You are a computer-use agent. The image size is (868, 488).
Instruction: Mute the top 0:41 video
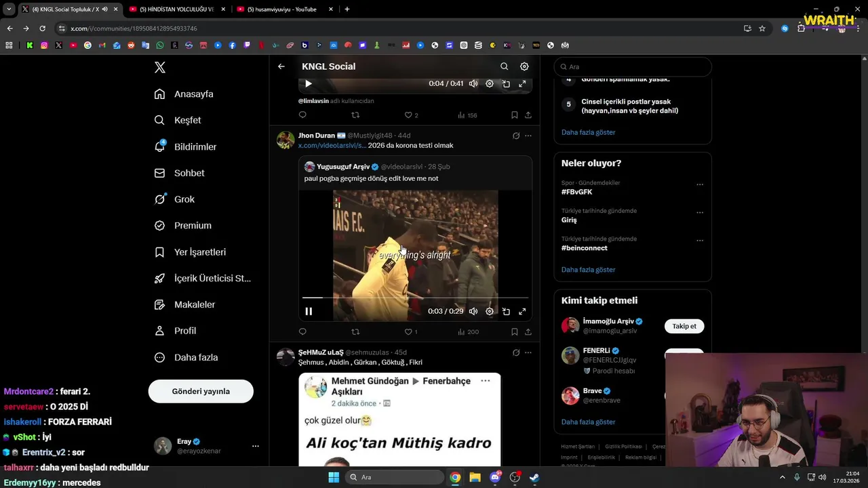pos(473,84)
